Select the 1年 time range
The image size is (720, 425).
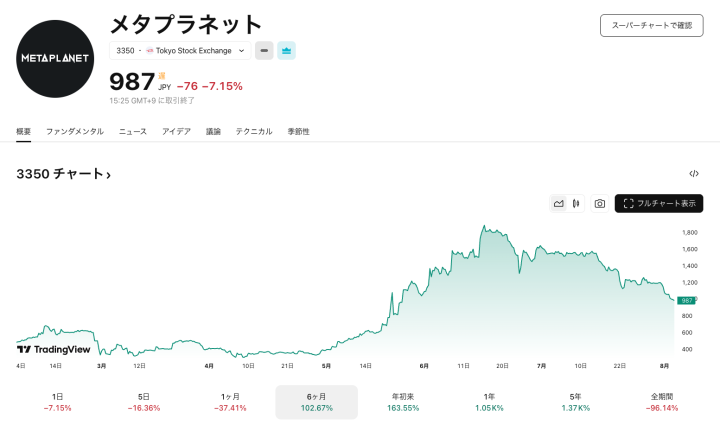(x=489, y=402)
